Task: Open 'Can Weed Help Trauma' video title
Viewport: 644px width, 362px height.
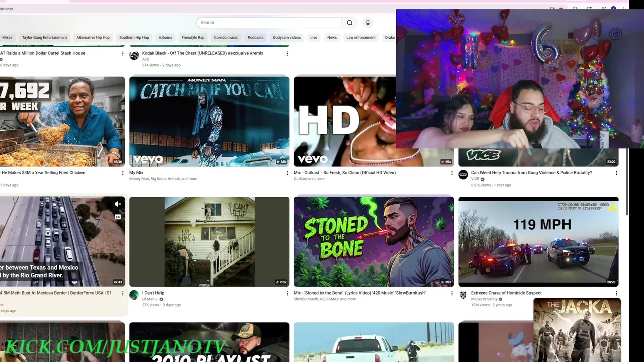Action: coord(531,173)
